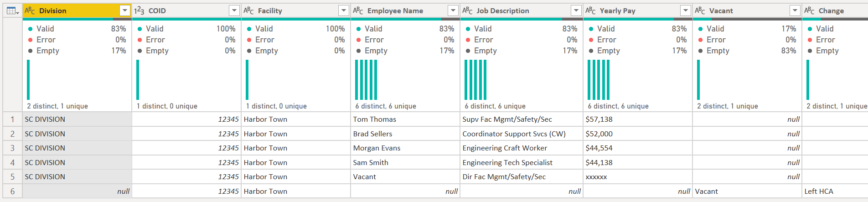Click the Yearly Pay distribution bar chart
868x202 pixels.
point(599,80)
